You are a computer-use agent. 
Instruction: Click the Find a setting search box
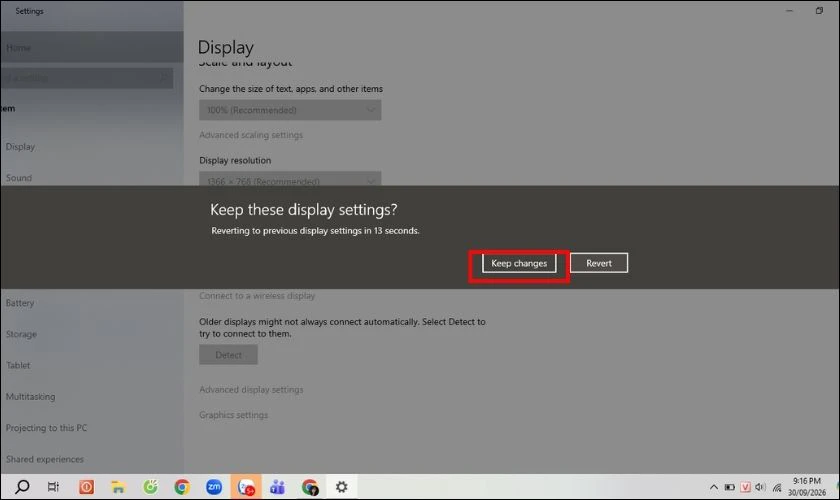click(x=87, y=78)
